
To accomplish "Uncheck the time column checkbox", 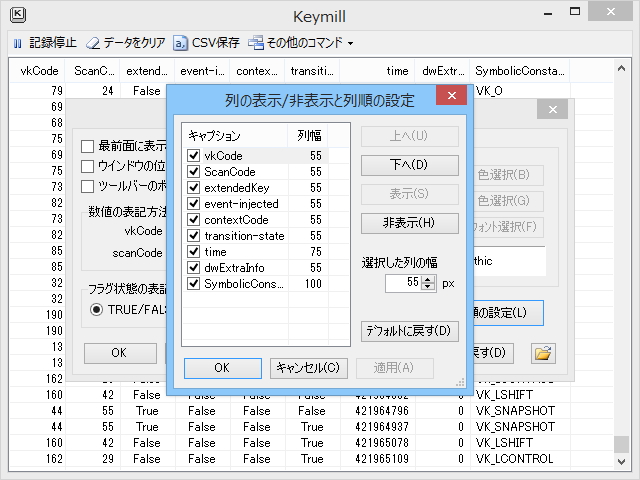I will click(x=193, y=251).
